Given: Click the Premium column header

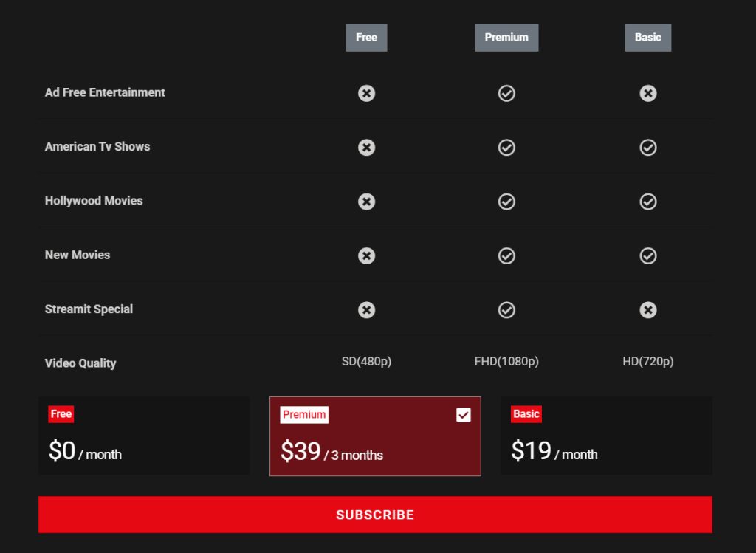Looking at the screenshot, I should 506,38.
